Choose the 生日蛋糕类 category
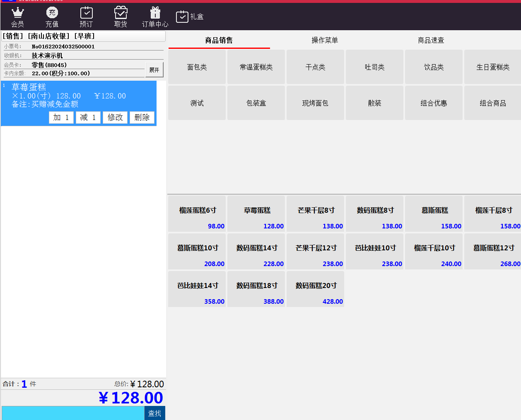 [492, 67]
